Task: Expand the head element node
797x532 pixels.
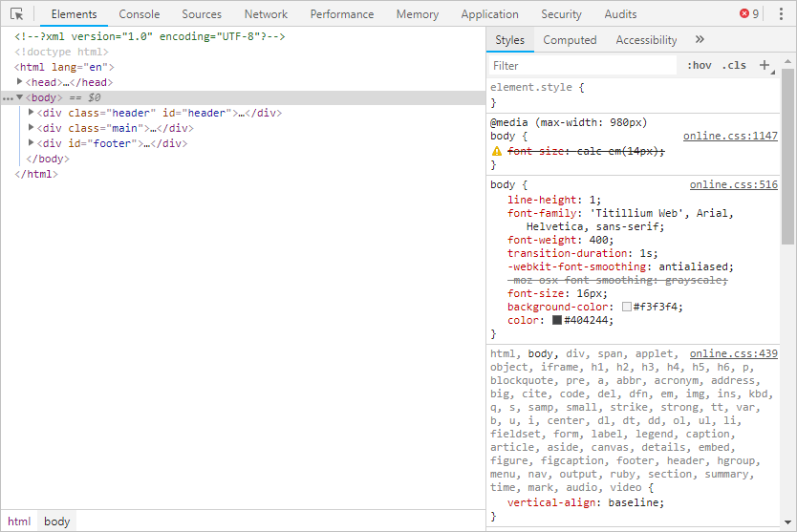Action: pyautogui.click(x=20, y=82)
